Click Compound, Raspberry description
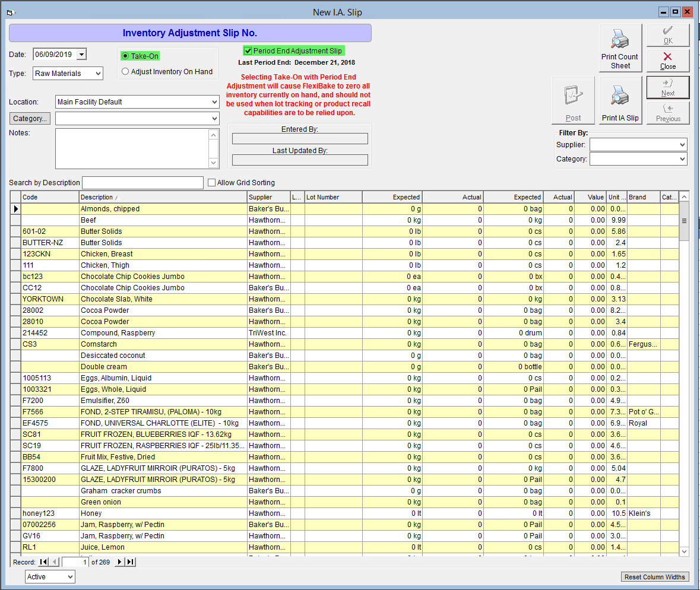The width and height of the screenshot is (700, 590). pos(163,333)
